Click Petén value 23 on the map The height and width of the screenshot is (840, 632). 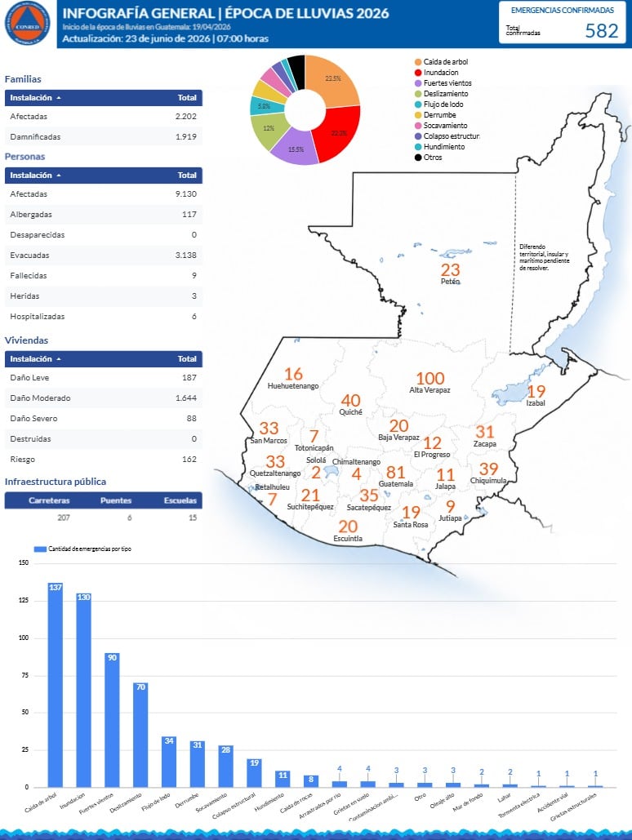pyautogui.click(x=450, y=269)
